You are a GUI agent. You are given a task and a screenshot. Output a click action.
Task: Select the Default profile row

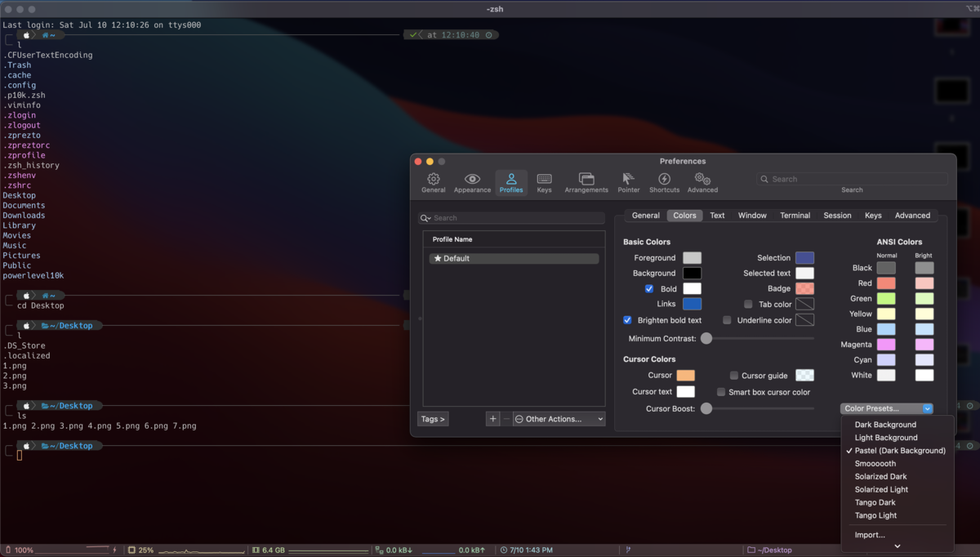(x=514, y=258)
